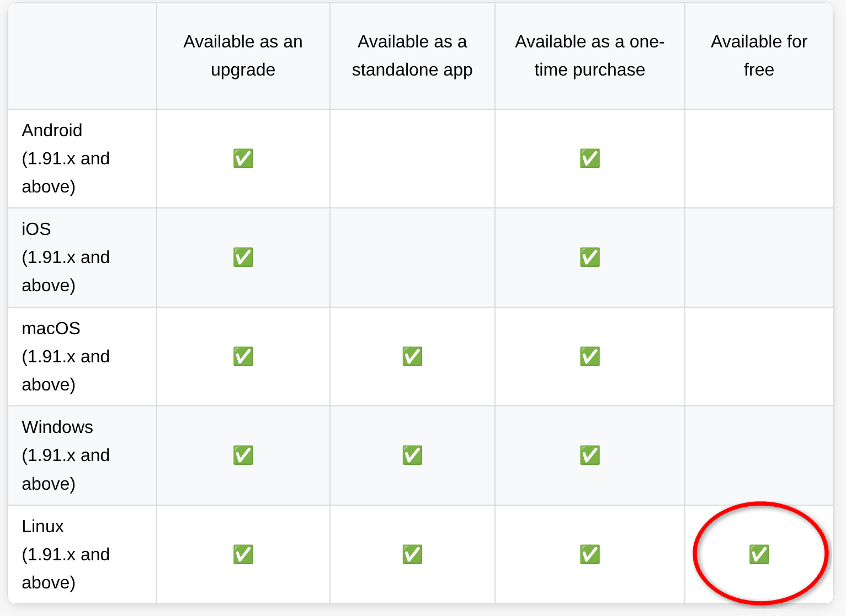Select the iOS upgrade checkmark

pyautogui.click(x=243, y=258)
